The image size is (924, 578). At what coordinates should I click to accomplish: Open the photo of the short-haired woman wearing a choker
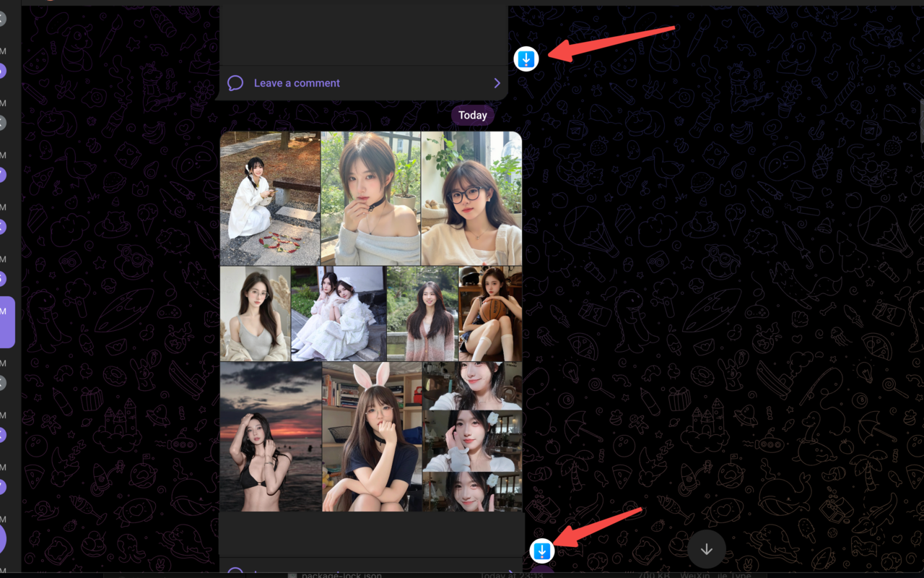371,198
